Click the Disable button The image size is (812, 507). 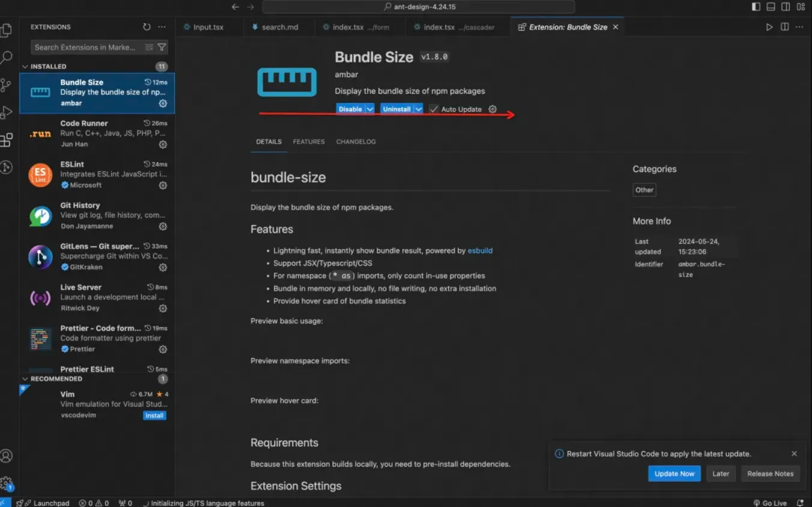click(x=350, y=109)
